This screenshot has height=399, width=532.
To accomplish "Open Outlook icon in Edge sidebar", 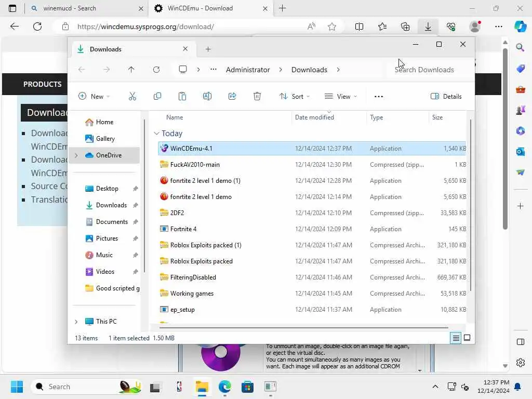I will [x=520, y=151].
